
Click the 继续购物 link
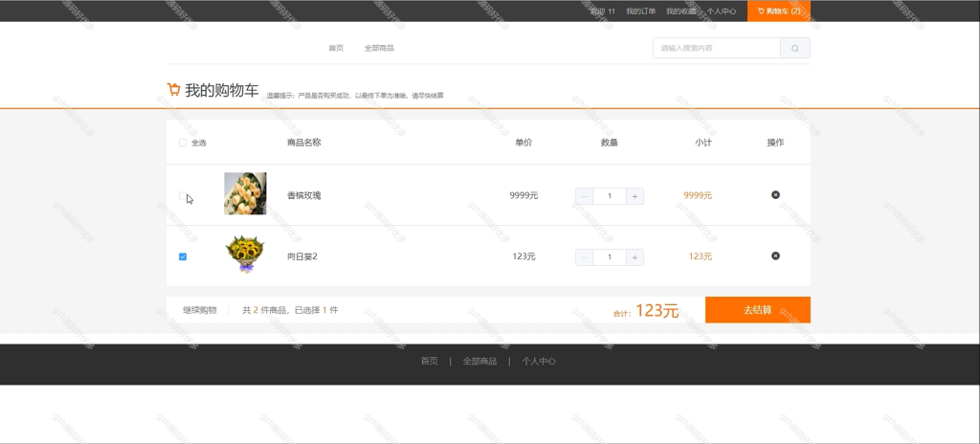pyautogui.click(x=200, y=309)
